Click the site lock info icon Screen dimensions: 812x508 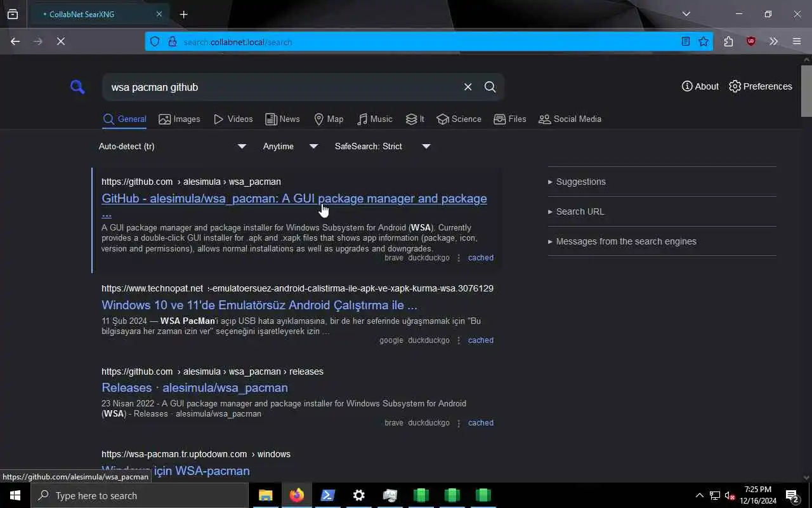[x=172, y=42]
